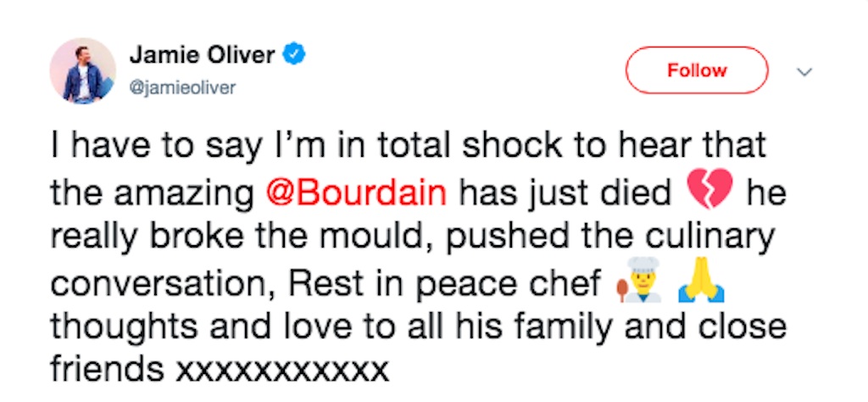Click the tweet's first line about total shock
The height and width of the screenshot is (402, 868).
coord(409,147)
